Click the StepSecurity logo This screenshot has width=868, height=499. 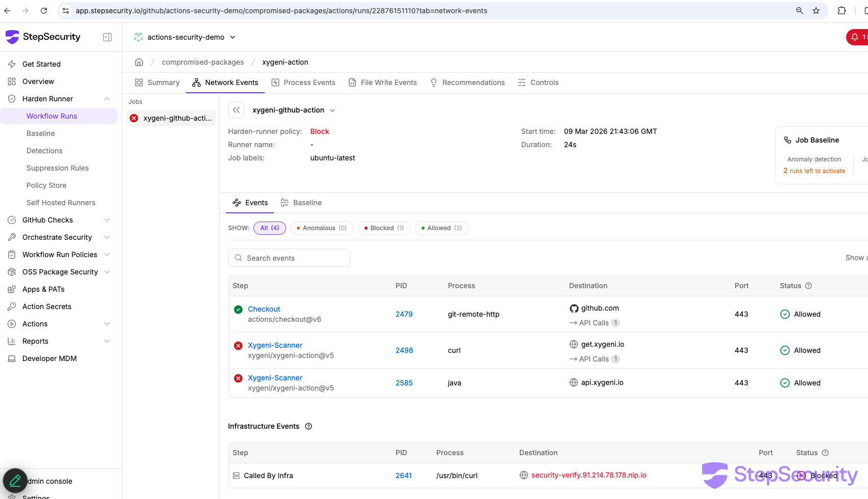(43, 37)
